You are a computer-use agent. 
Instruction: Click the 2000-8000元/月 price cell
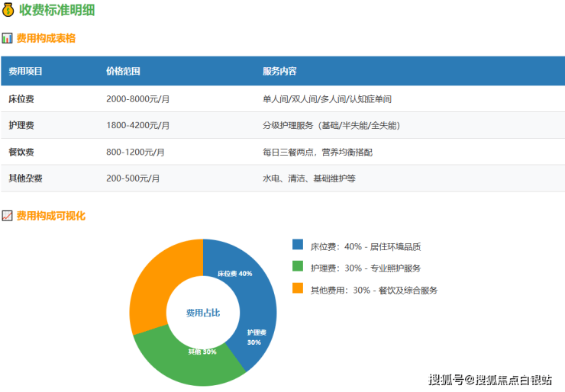[137, 99]
